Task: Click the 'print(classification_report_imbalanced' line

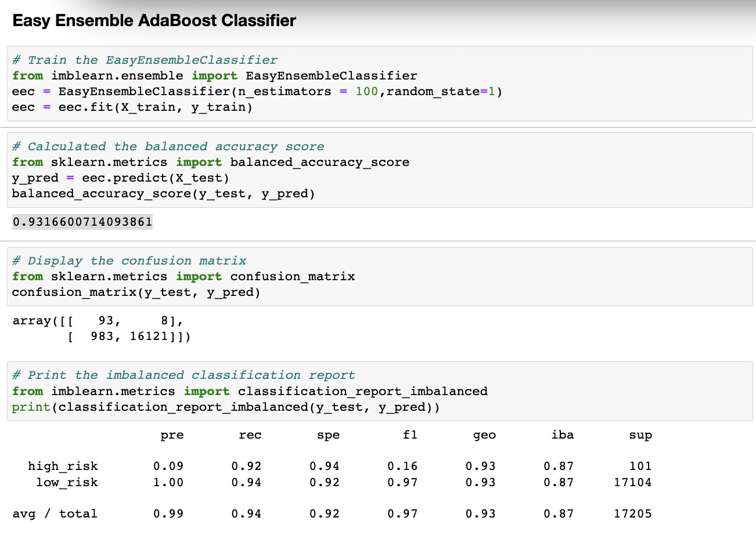Action: click(x=226, y=407)
